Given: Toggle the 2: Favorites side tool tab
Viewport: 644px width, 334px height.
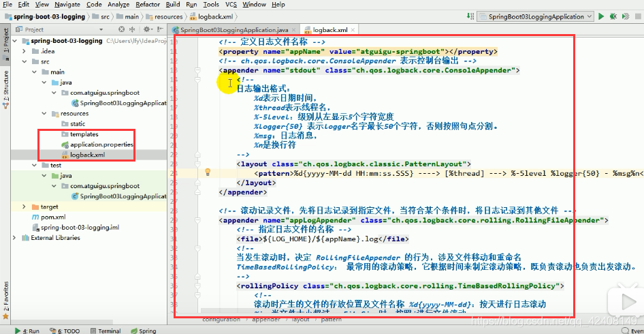Looking at the screenshot, I should click(5, 299).
